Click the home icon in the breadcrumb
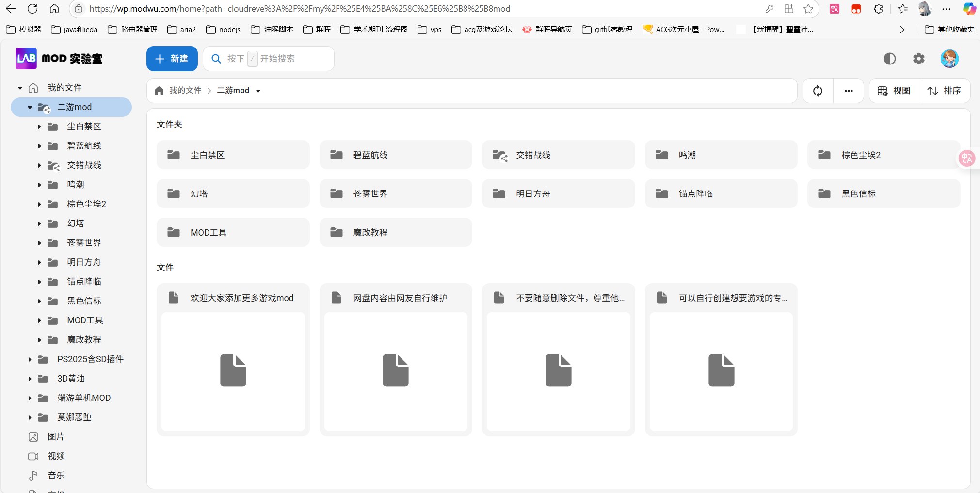 coord(159,90)
